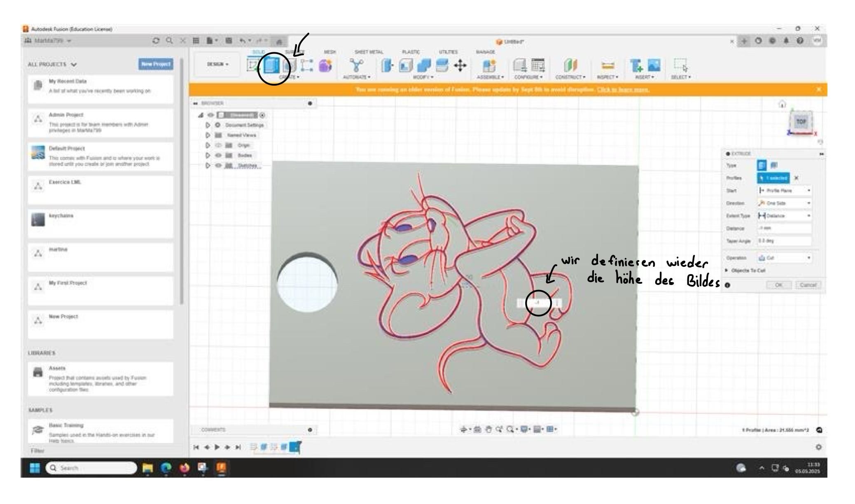Image resolution: width=855 pixels, height=504 pixels.
Task: Switch to the Plastic tab
Action: click(x=411, y=52)
